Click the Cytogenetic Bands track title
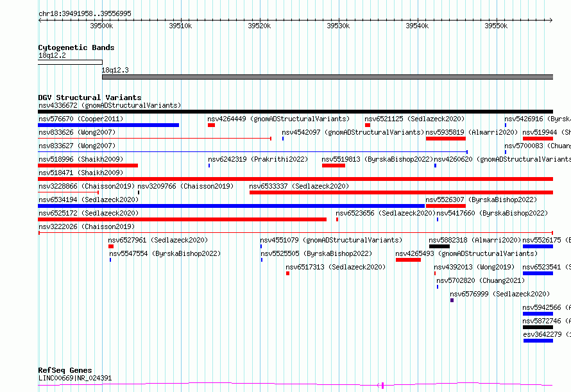This screenshot has width=571, height=392. (76, 47)
